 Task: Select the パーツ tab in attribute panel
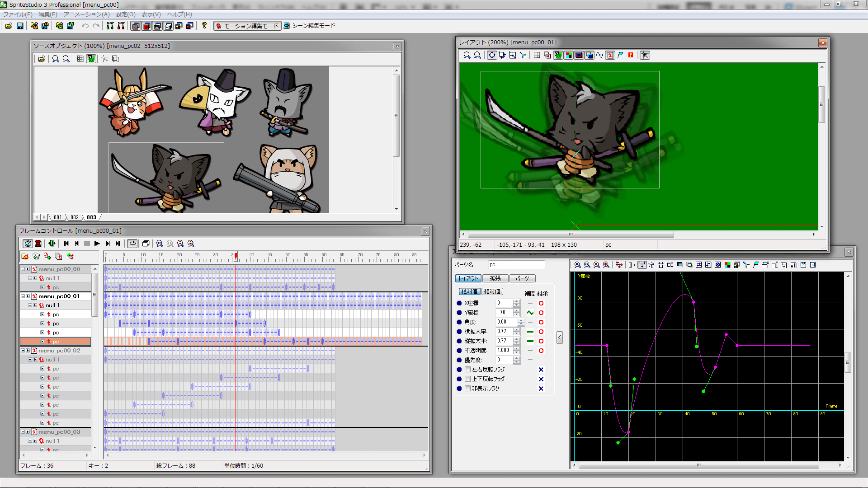[x=522, y=278]
